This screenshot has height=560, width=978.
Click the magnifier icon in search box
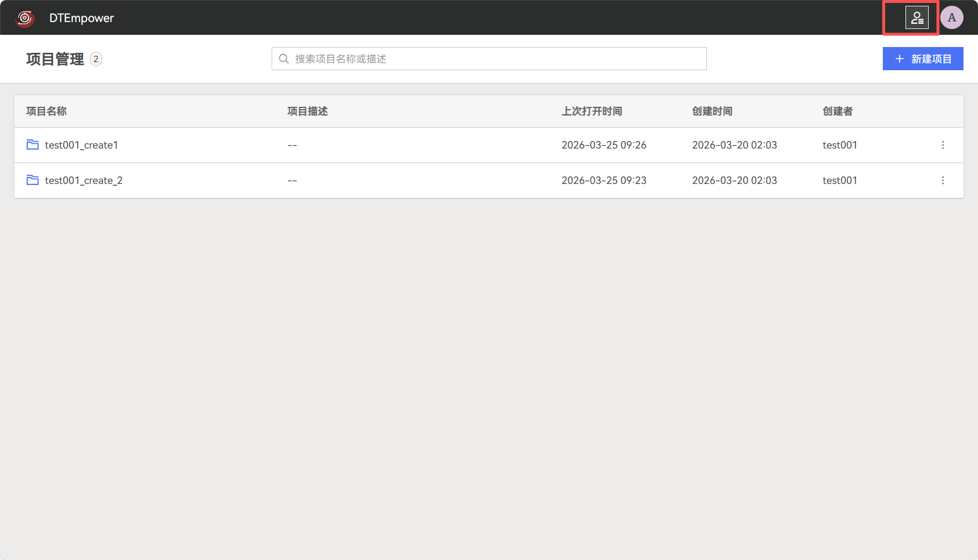[x=284, y=59]
